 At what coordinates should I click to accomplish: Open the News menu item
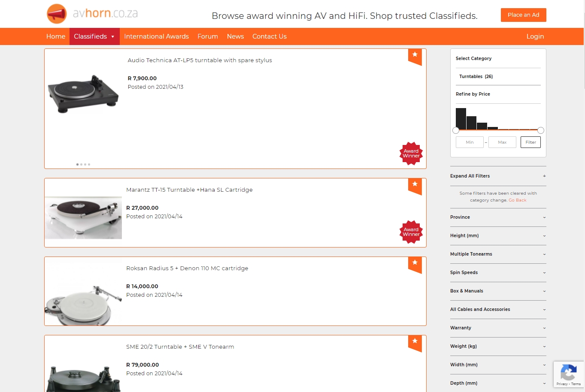coord(235,36)
